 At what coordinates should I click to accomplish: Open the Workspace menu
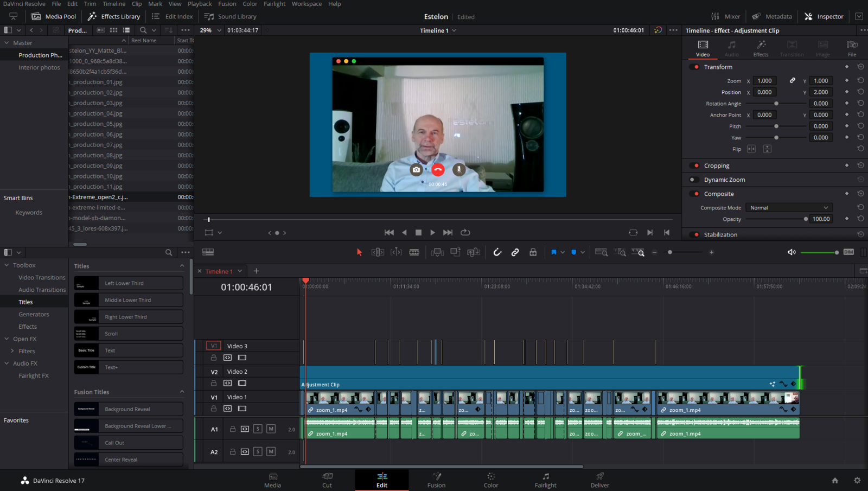(307, 4)
